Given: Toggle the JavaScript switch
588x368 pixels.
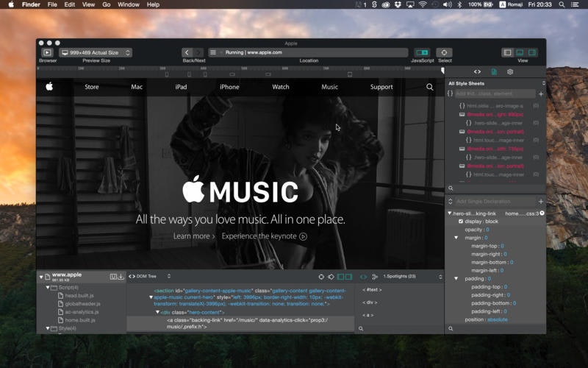Looking at the screenshot, I should [x=422, y=52].
